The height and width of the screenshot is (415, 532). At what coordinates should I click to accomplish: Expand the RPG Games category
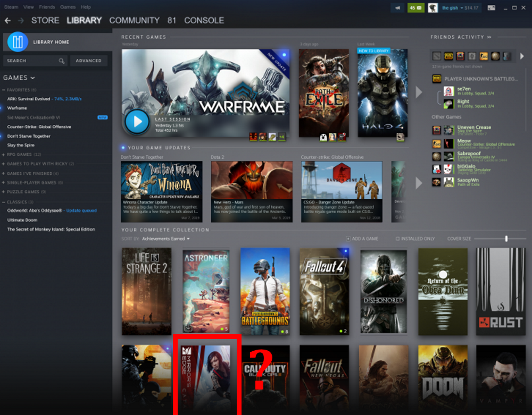pos(4,155)
